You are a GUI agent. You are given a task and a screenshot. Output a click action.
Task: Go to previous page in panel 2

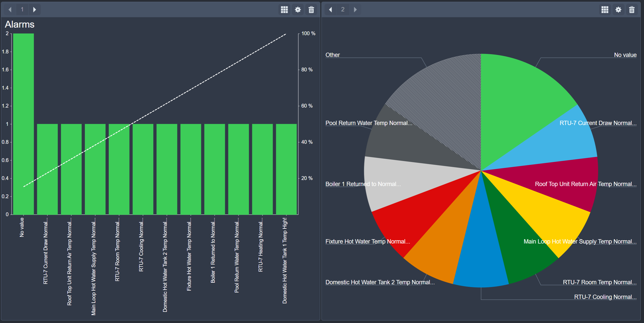330,10
